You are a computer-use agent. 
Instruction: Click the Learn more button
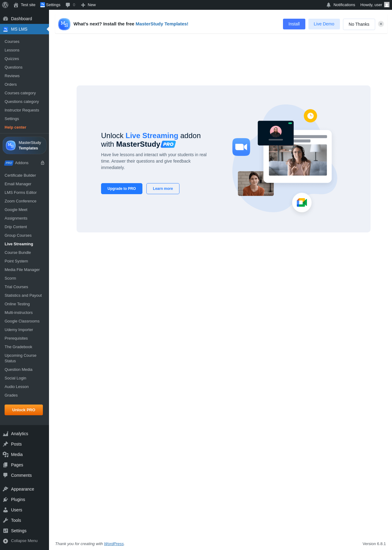[163, 189]
